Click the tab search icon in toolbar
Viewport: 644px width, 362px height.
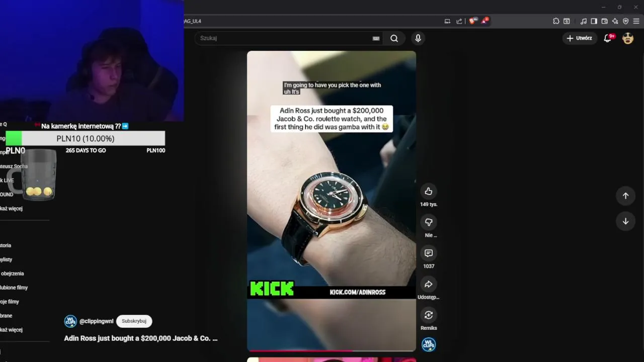click(x=567, y=21)
